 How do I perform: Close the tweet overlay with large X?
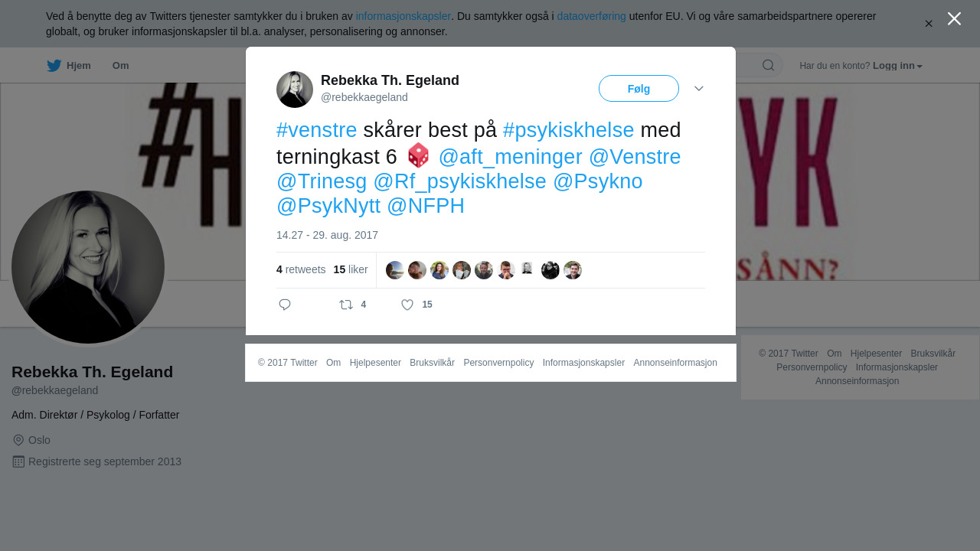[x=954, y=18]
